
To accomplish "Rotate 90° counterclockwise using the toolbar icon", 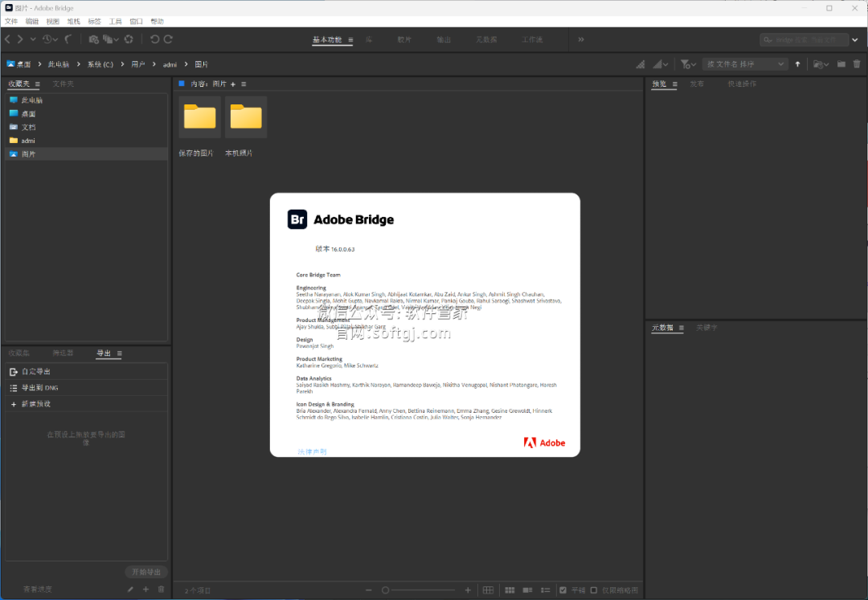I will coord(154,39).
